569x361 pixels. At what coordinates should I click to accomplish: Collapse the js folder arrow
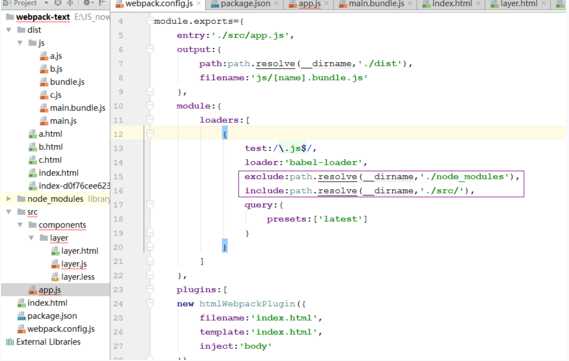click(x=20, y=43)
